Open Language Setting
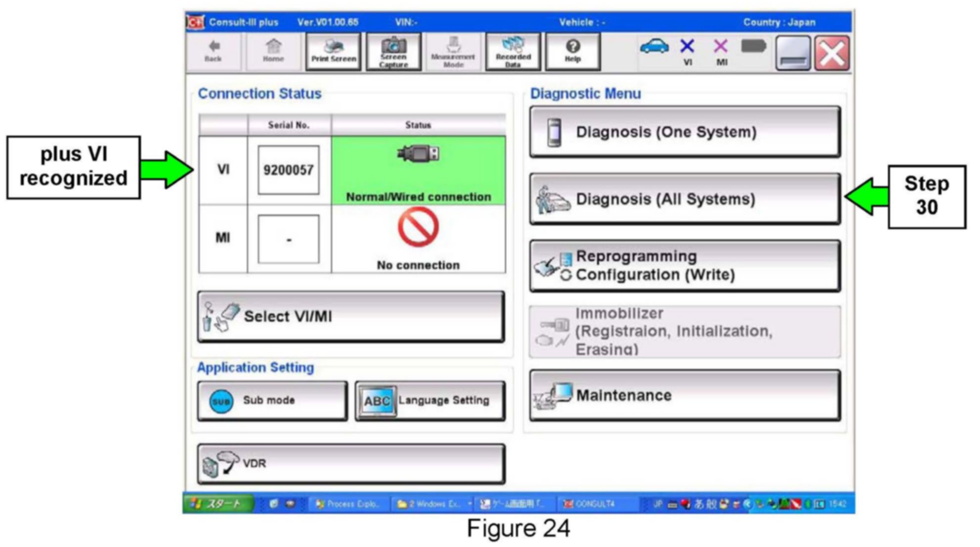 click(x=430, y=400)
